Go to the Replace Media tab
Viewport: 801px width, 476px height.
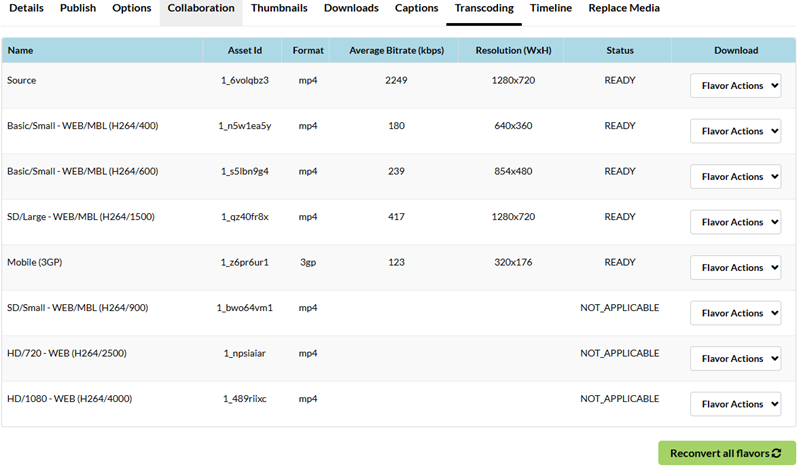(x=624, y=8)
